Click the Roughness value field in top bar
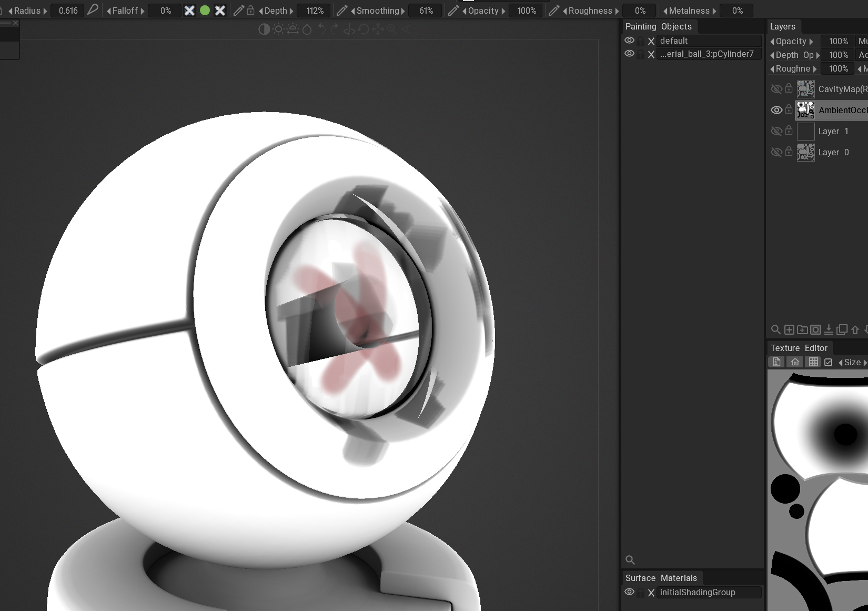868x611 pixels. click(x=640, y=11)
